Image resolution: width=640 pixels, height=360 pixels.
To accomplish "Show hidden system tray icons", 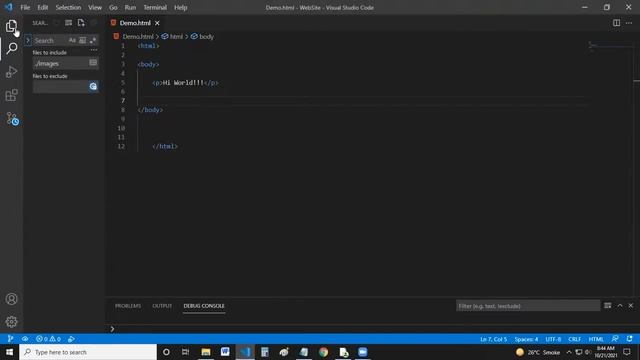I will pyautogui.click(x=569, y=352).
